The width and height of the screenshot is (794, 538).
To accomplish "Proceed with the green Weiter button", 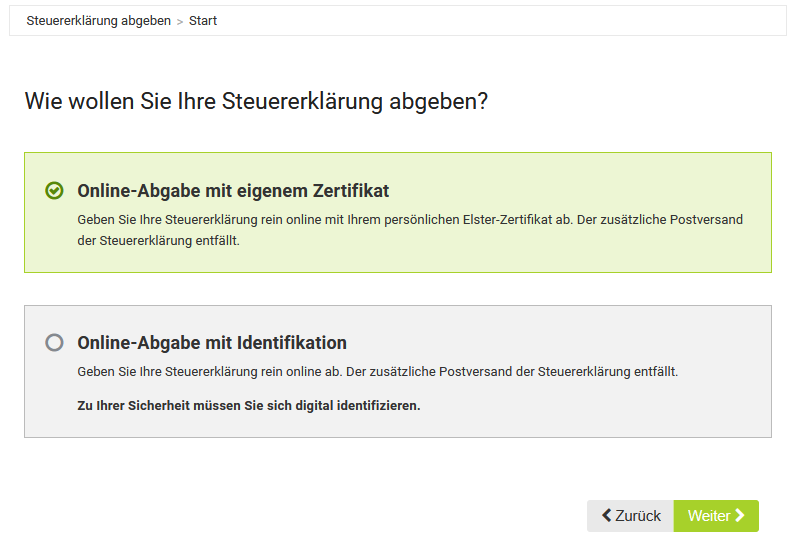I will tap(716, 516).
